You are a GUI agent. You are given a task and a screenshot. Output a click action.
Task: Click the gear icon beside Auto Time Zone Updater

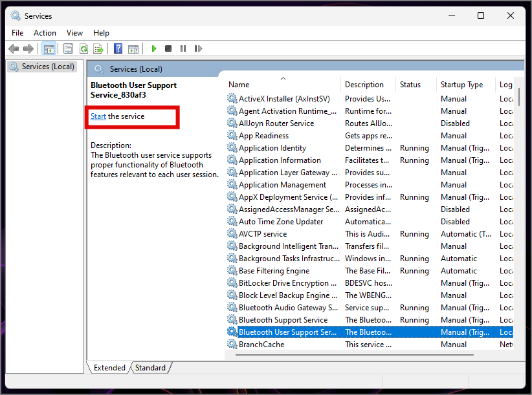(x=232, y=221)
